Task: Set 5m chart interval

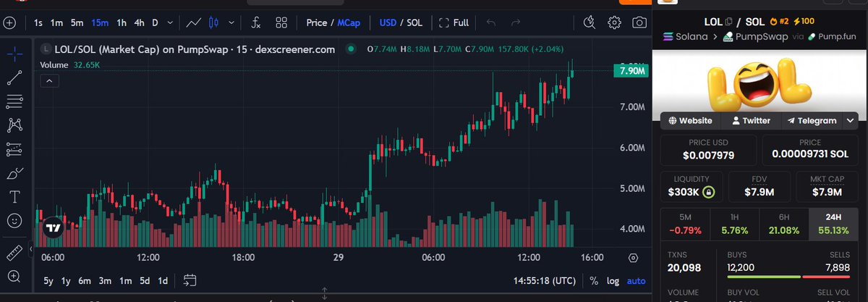Action: (x=77, y=22)
